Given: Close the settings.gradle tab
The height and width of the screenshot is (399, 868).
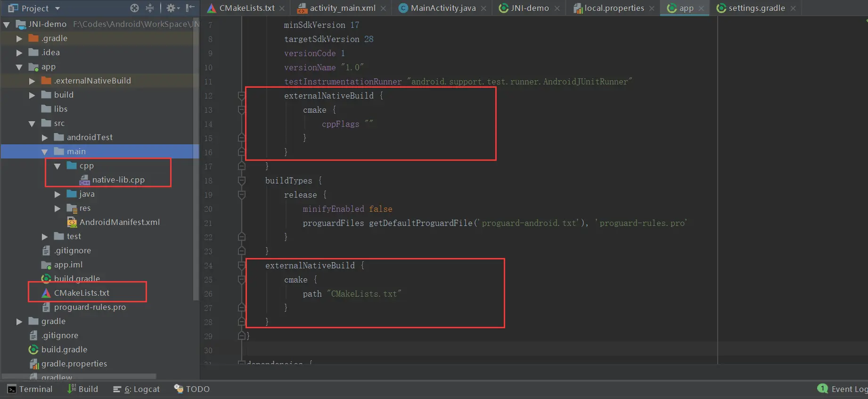Looking at the screenshot, I should [x=793, y=8].
